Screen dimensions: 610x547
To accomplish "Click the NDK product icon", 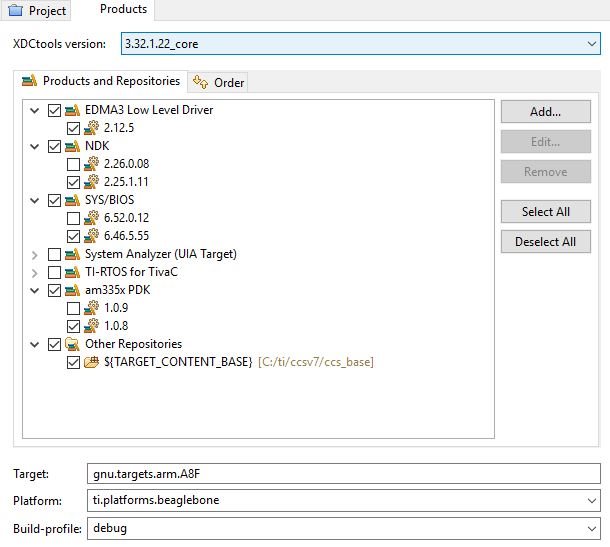I will pos(72,146).
